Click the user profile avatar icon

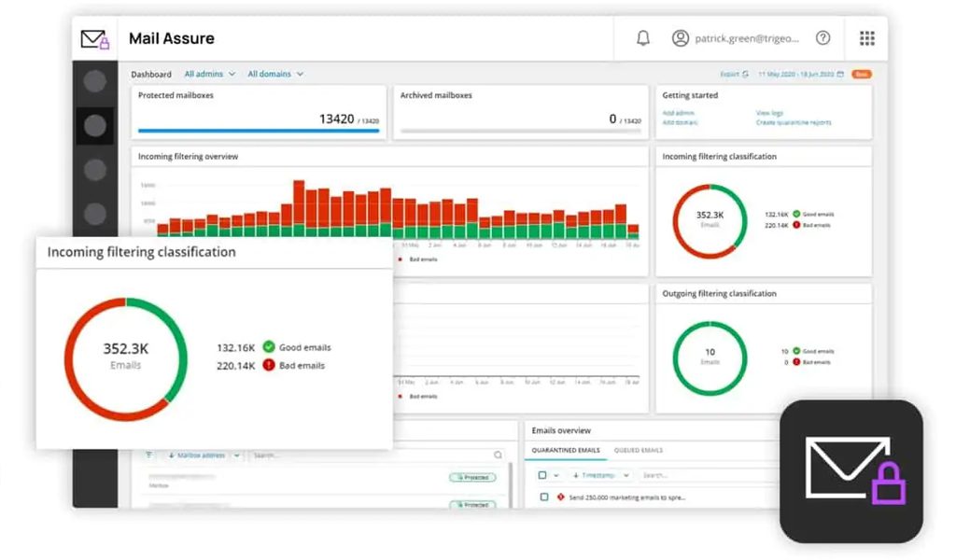681,38
